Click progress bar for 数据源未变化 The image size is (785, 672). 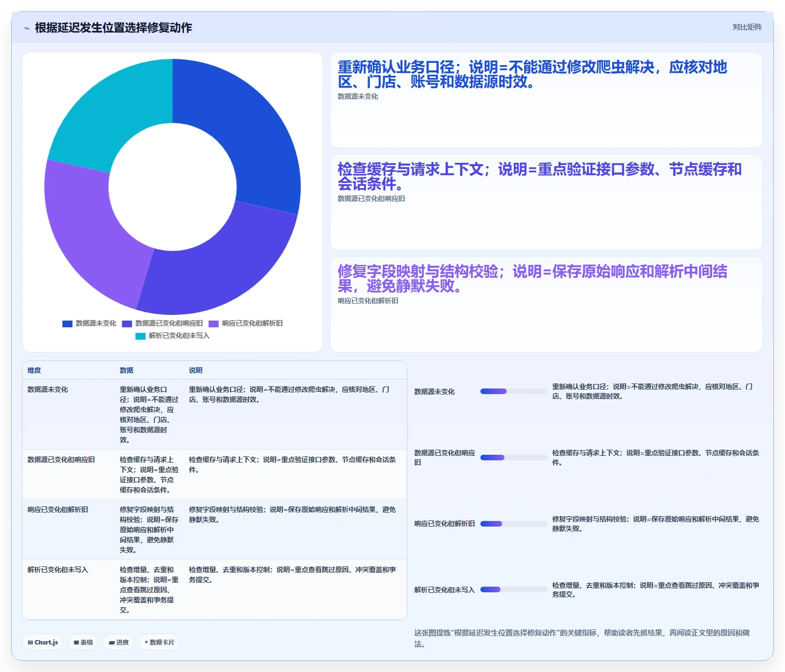tap(513, 391)
